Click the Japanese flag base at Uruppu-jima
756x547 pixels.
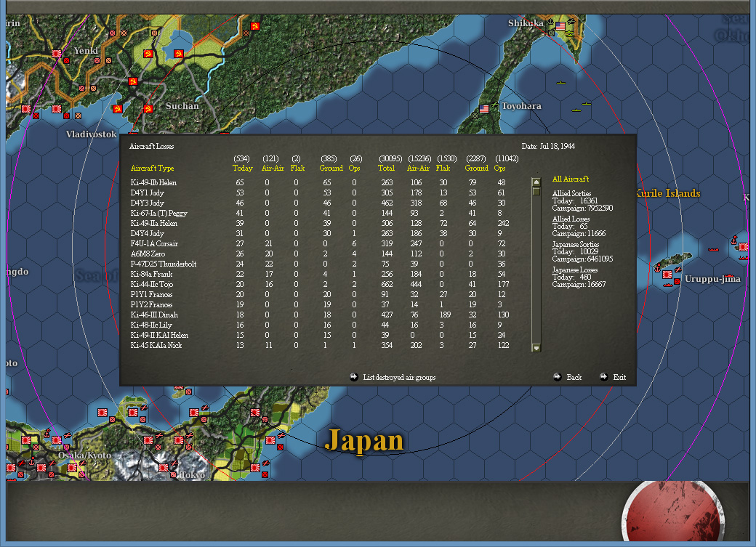click(667, 274)
